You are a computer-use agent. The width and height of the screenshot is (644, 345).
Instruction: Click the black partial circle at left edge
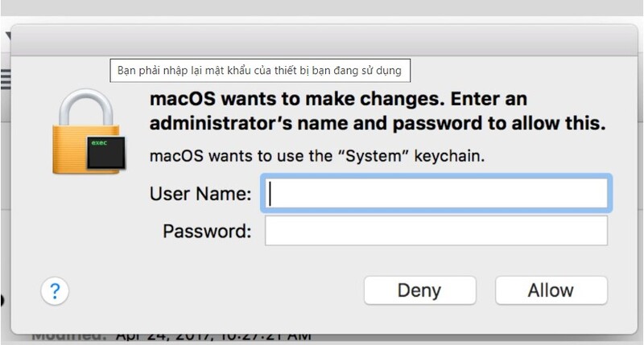click(x=2, y=300)
